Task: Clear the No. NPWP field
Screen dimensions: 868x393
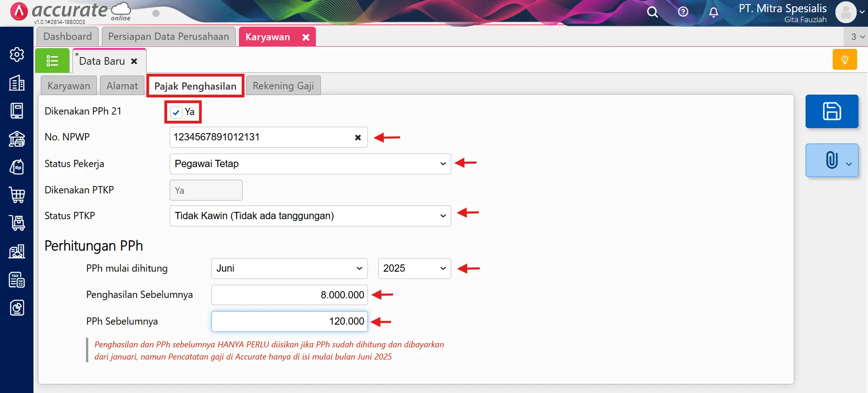Action: pyautogui.click(x=358, y=138)
